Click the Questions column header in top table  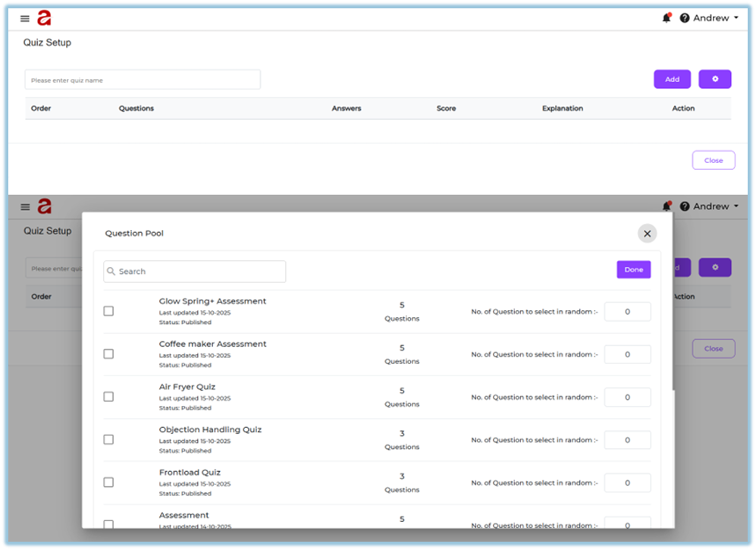pos(136,108)
